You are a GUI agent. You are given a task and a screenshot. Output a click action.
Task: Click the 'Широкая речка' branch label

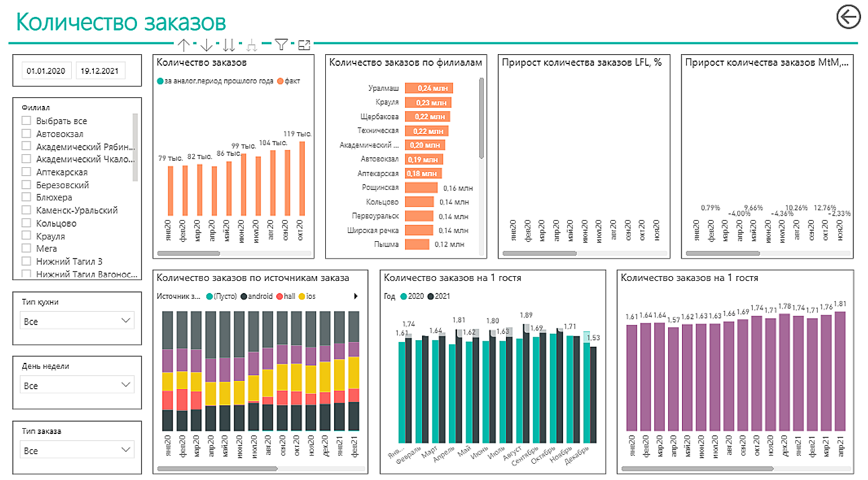373,231
